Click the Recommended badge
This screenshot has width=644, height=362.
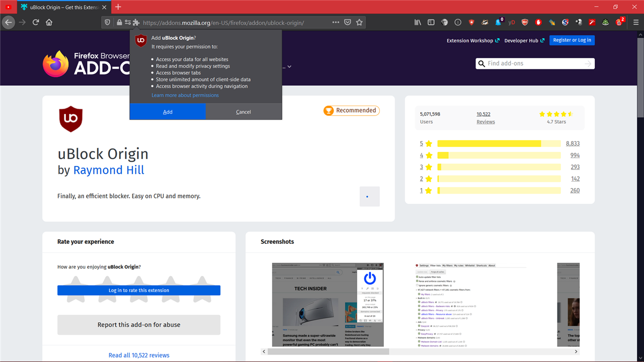click(352, 111)
